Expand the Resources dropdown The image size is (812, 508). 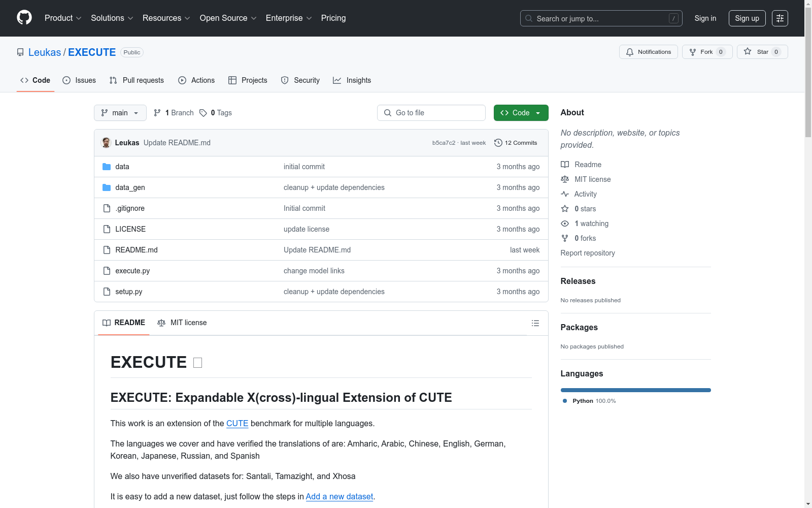(166, 18)
